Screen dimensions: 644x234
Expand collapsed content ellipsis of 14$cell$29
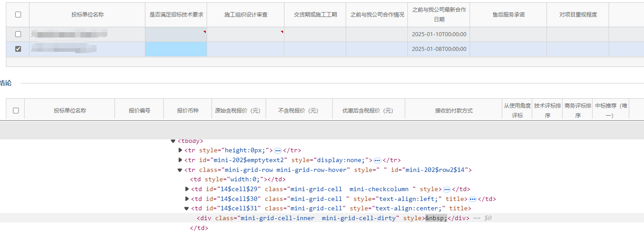446,189
